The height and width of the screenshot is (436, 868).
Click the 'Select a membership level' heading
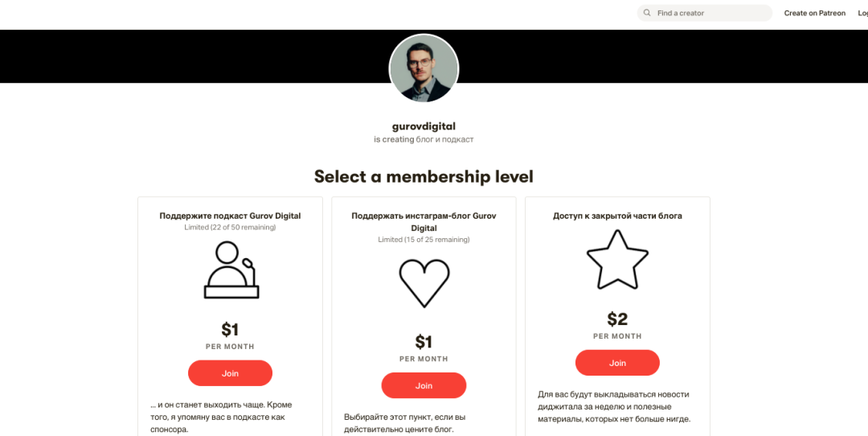point(424,176)
